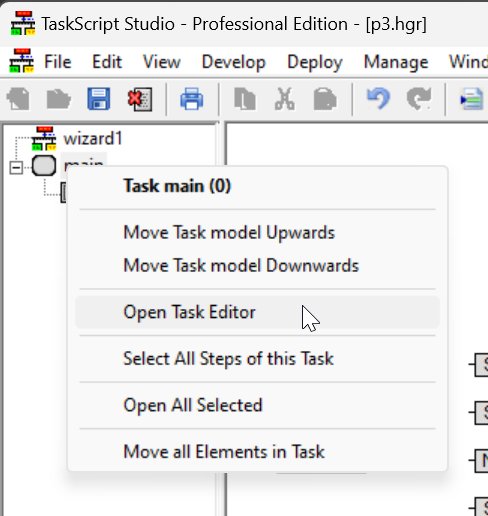This screenshot has height=516, width=488.
Task: Choose Move all Elements in Task
Action: tap(257, 452)
